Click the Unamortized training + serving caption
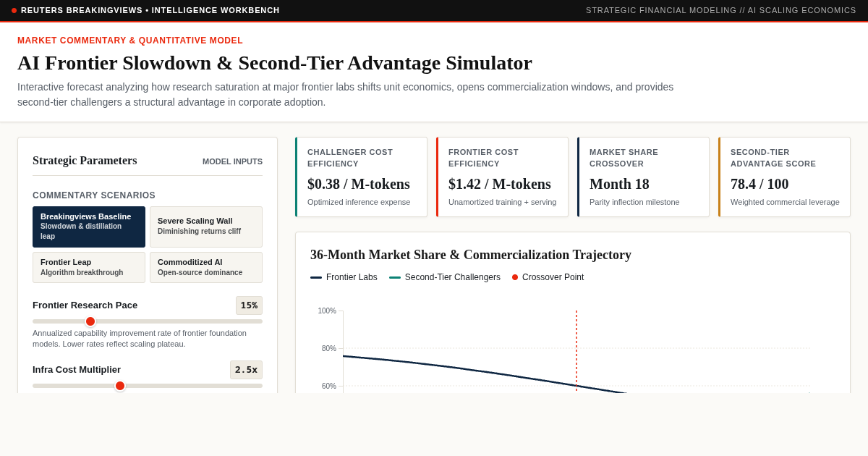 (x=502, y=202)
